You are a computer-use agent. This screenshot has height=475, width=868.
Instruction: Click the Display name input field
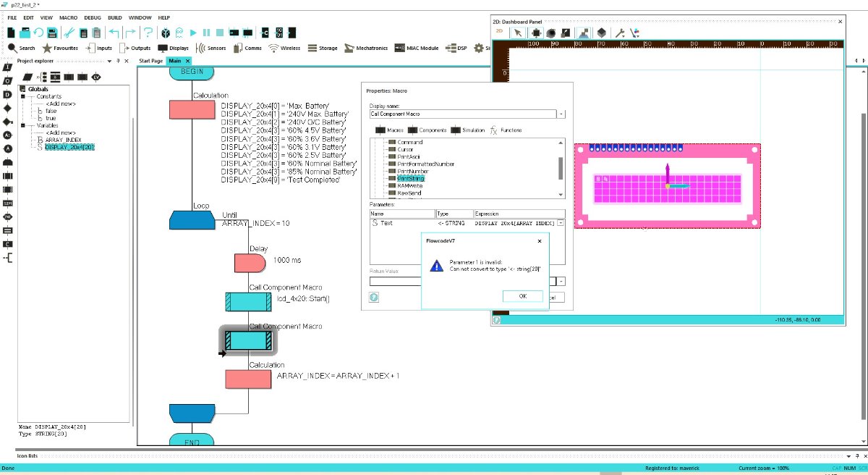pyautogui.click(x=463, y=114)
